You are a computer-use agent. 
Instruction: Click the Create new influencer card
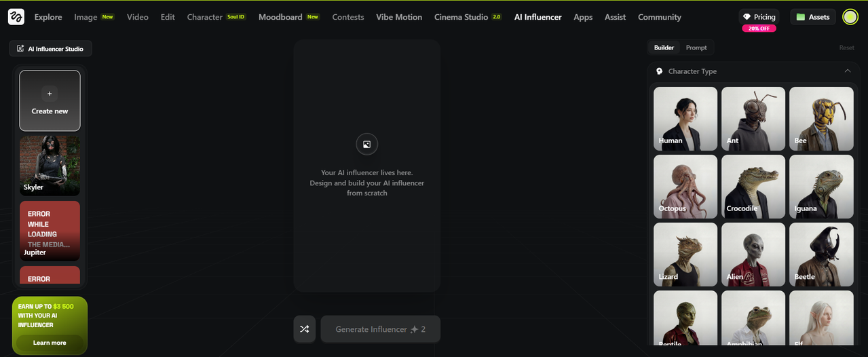tap(50, 100)
